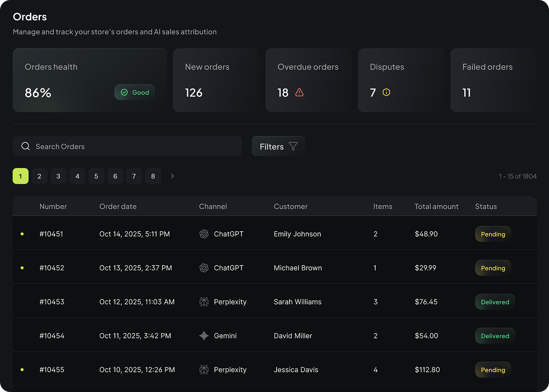The height and width of the screenshot is (392, 549).
Task: Click the yellow disputes info icon
Action: pos(386,93)
